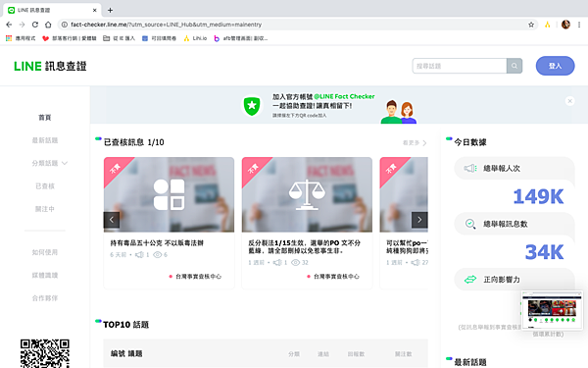Viewport: 588px width, 368px height.
Task: Go to the browser home icon
Action: pyautogui.click(x=48, y=25)
